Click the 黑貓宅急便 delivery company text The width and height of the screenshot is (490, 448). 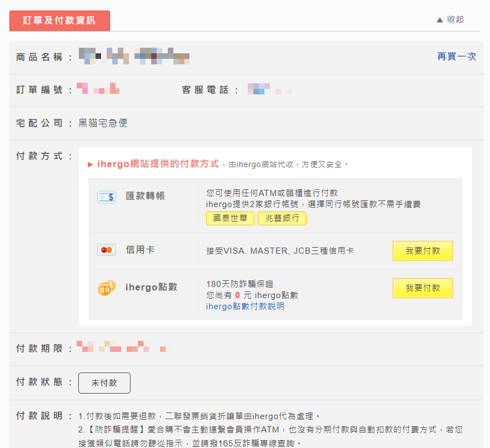click(x=103, y=123)
